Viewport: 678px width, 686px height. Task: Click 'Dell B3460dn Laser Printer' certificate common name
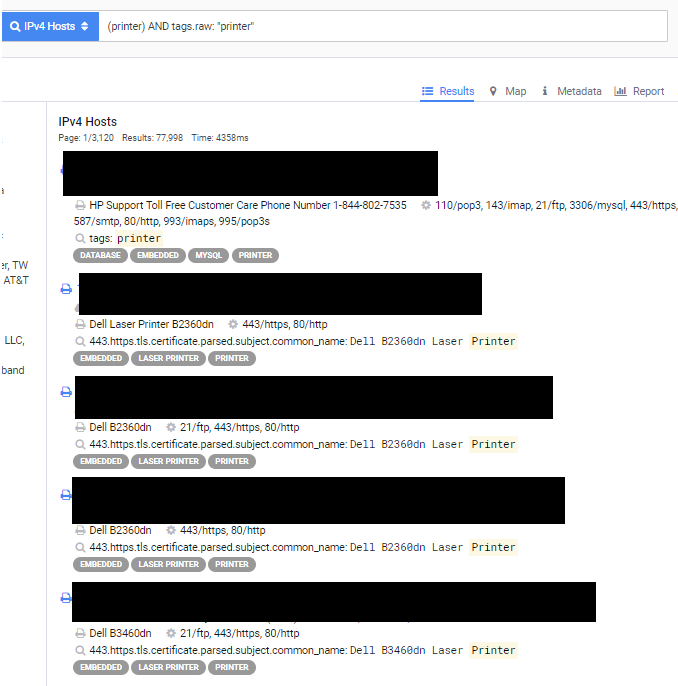433,651
